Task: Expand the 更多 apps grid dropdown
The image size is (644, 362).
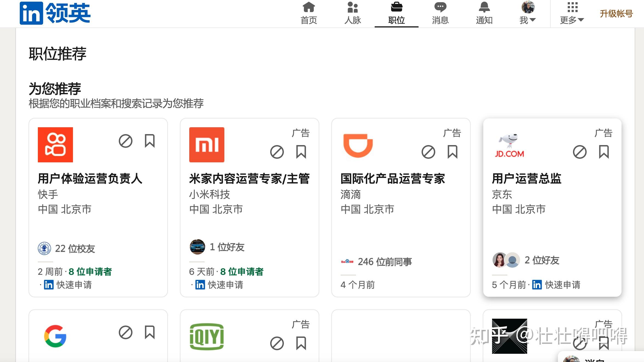Action: pos(572,13)
